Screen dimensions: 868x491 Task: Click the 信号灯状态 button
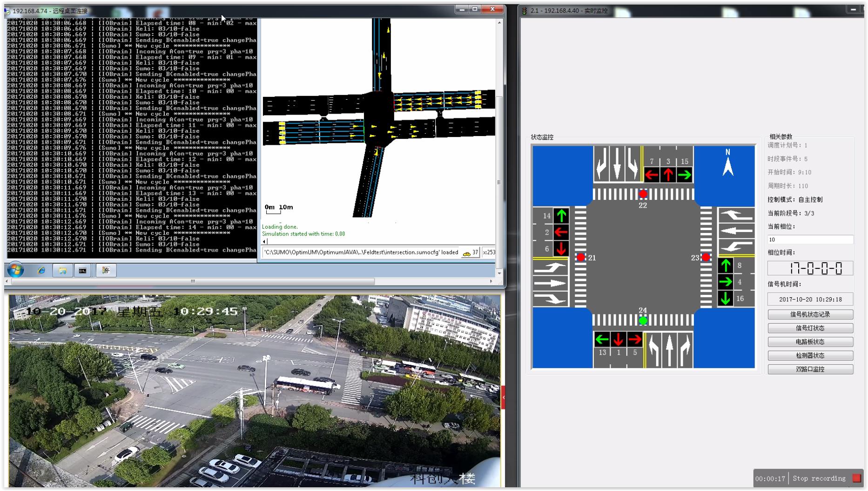(x=810, y=328)
